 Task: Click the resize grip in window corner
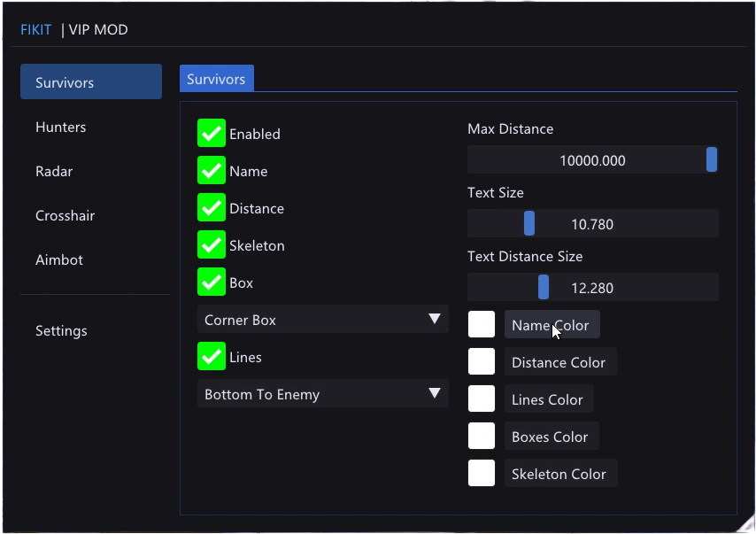click(x=746, y=525)
